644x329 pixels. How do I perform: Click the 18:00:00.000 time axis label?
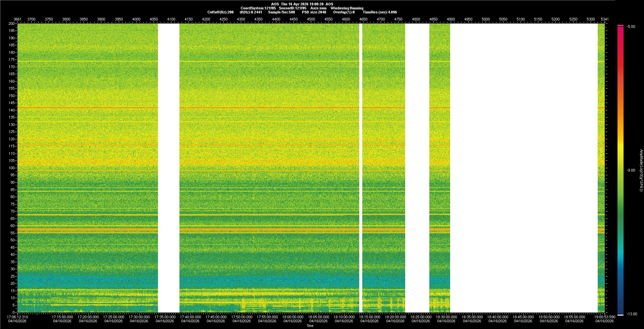pos(293,317)
